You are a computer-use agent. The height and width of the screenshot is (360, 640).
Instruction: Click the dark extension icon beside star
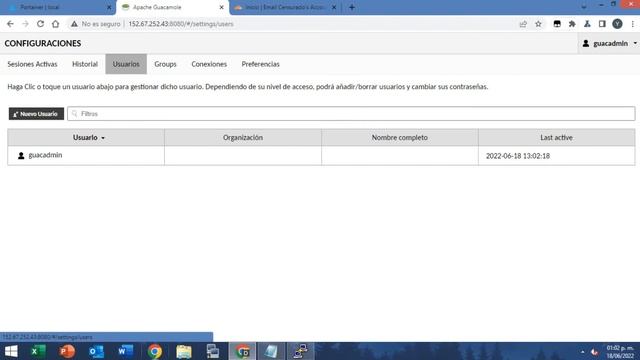point(557,24)
